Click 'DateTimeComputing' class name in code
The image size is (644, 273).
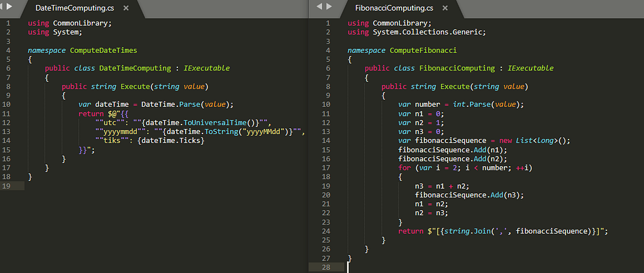(135, 69)
